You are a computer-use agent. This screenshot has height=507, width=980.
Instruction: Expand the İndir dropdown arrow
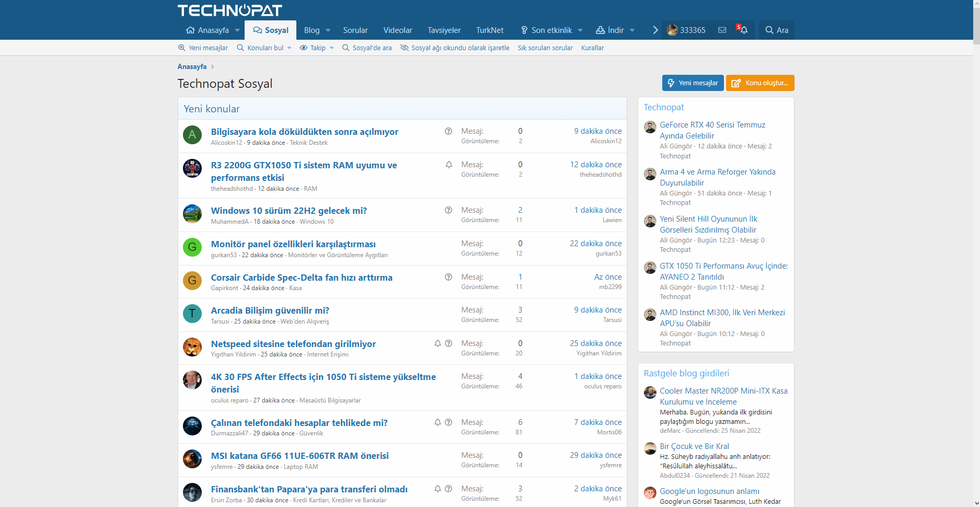pyautogui.click(x=632, y=30)
